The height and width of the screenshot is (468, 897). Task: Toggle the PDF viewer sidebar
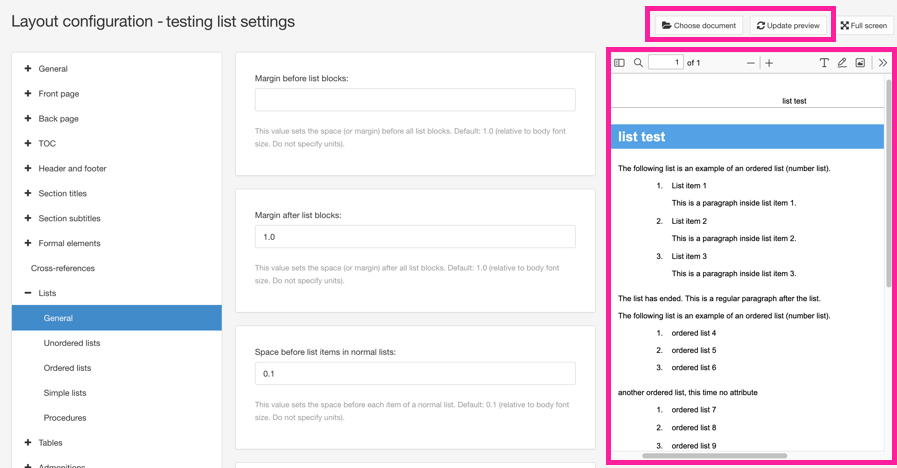click(619, 63)
